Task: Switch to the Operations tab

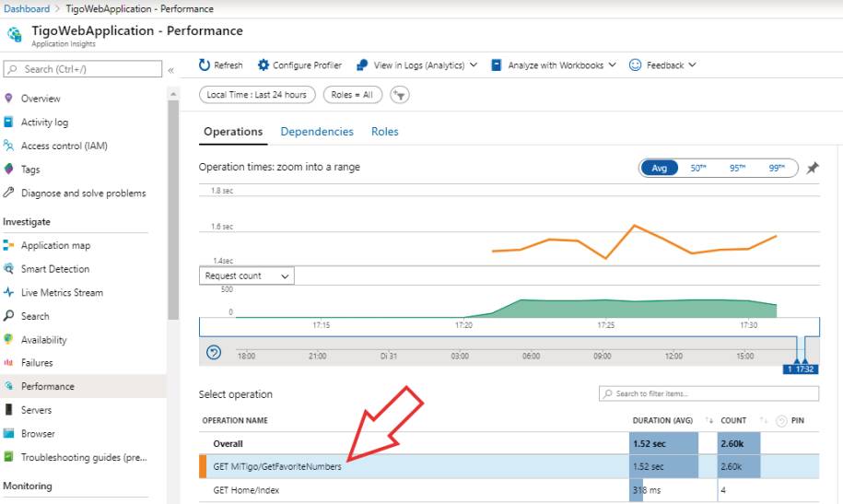Action: 233,132
